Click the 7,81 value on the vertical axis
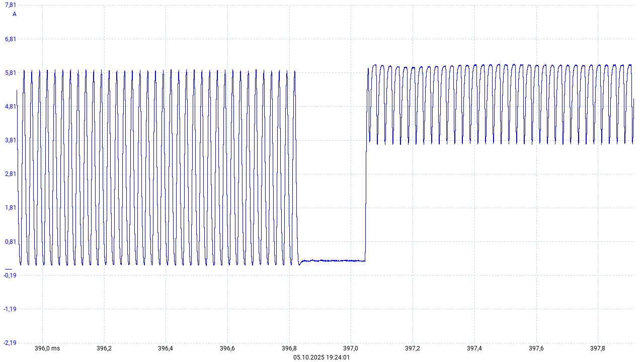The image size is (644, 362). click(11, 5)
